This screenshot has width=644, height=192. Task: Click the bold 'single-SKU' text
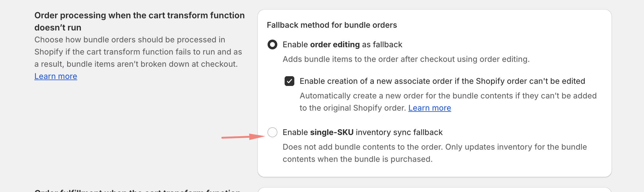pos(332,132)
